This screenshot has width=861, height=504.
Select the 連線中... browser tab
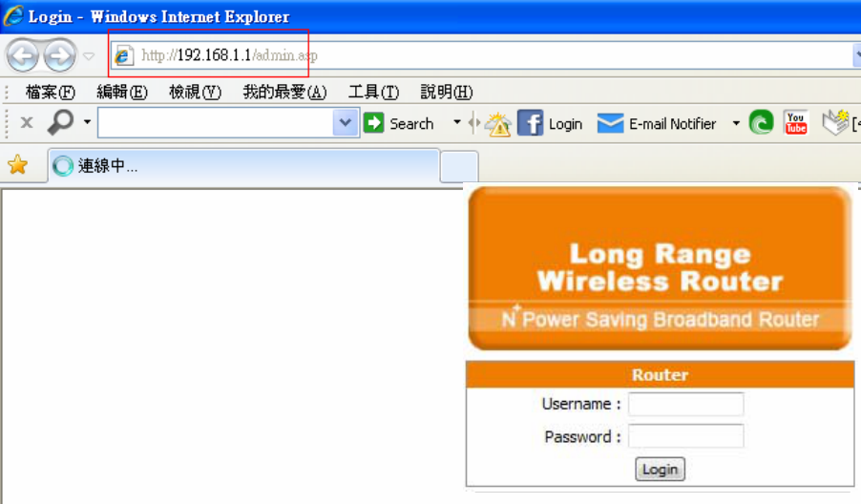[243, 165]
